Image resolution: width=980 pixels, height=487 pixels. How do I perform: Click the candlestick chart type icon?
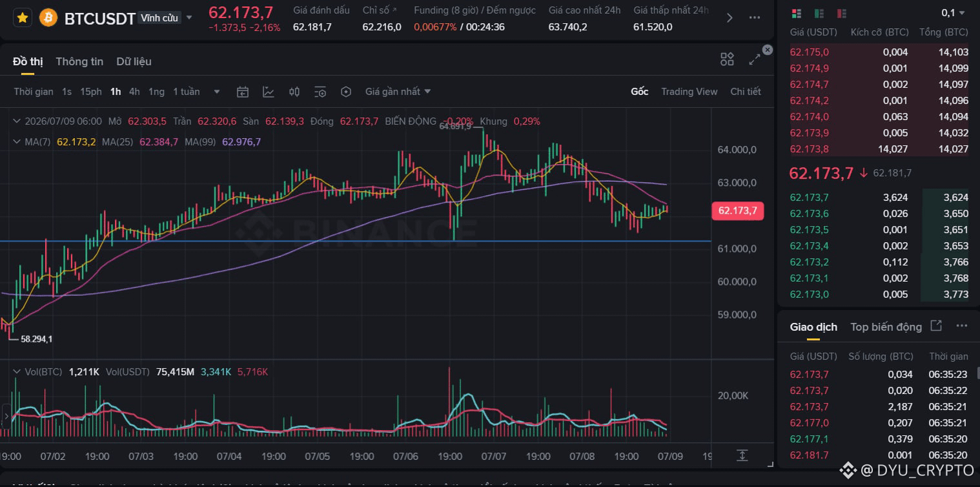coord(294,92)
